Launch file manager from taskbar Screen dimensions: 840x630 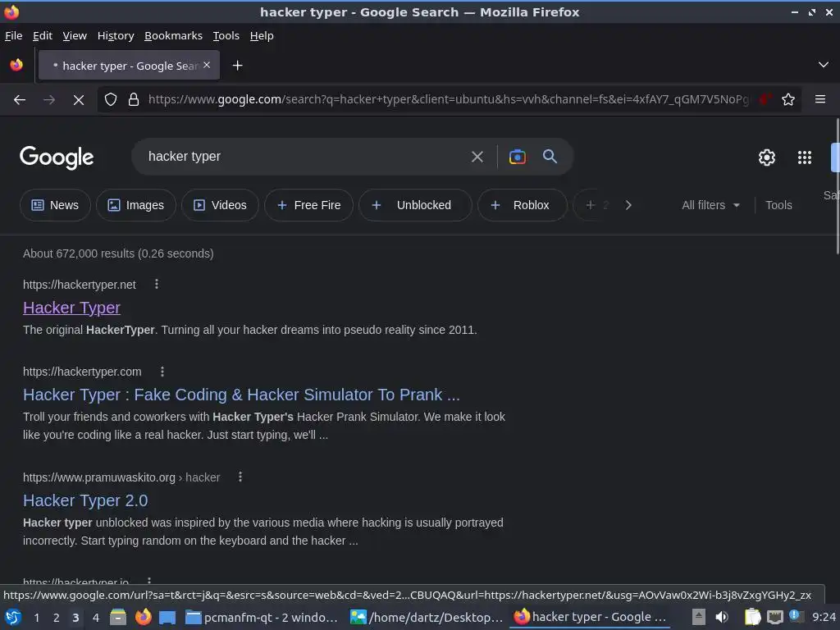(x=118, y=617)
